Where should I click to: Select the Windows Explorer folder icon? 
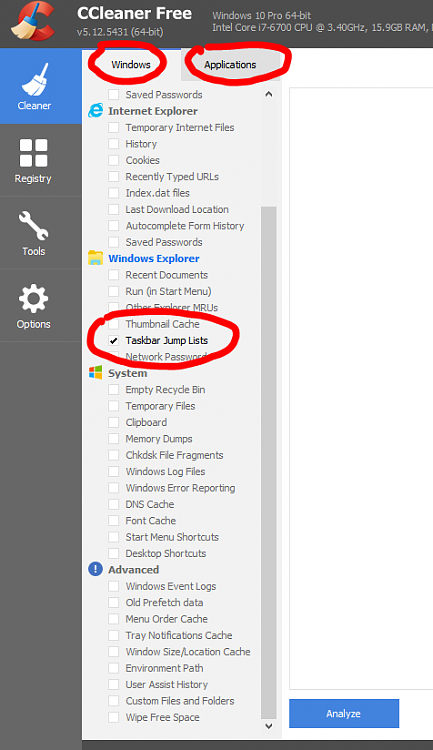[x=95, y=258]
